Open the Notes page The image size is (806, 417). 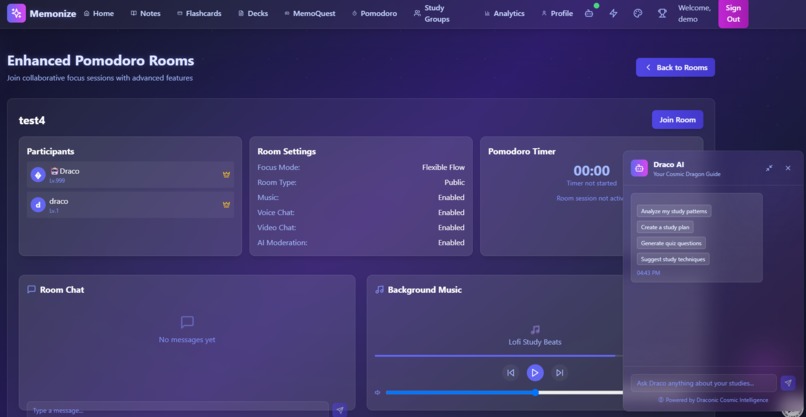pos(145,14)
